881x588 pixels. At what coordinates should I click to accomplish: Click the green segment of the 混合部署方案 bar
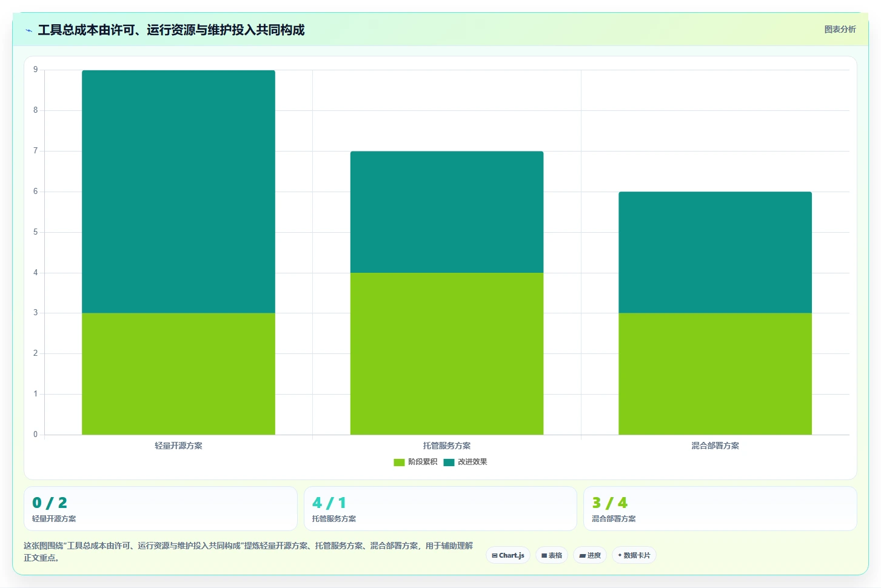715,374
